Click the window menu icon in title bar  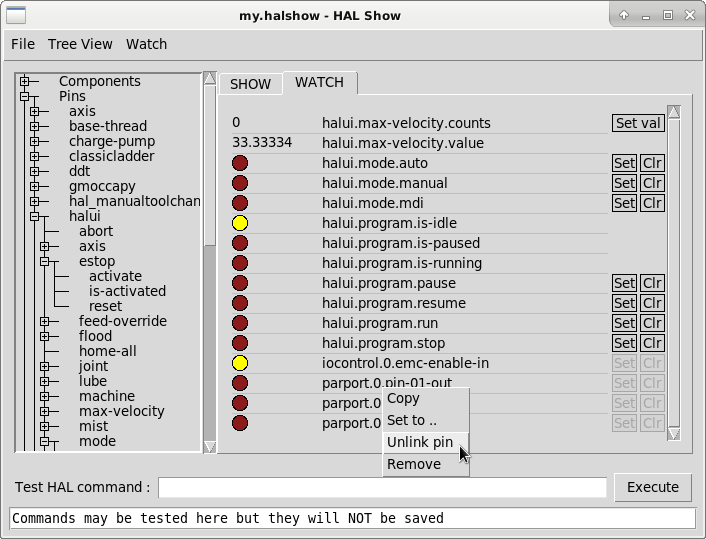[x=17, y=15]
